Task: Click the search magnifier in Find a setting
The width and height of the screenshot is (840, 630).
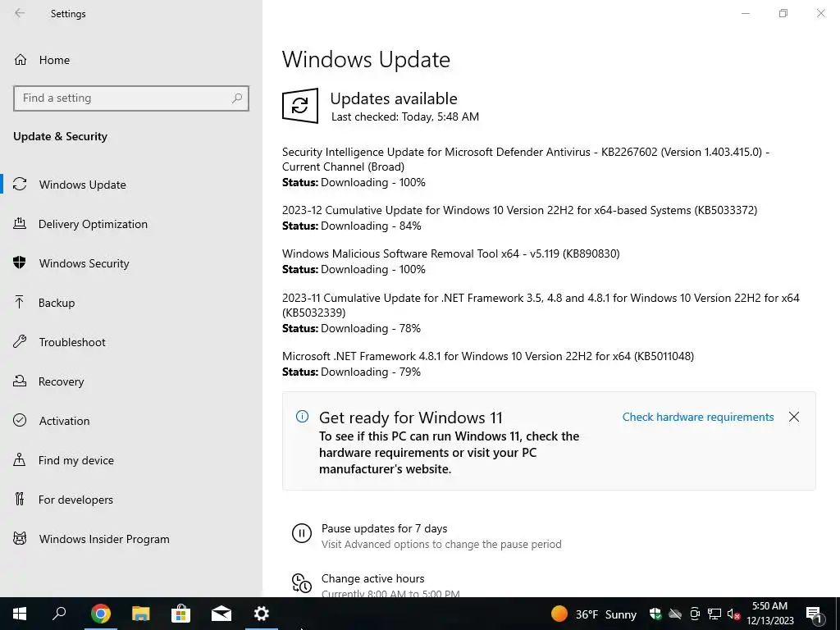Action: tap(237, 98)
